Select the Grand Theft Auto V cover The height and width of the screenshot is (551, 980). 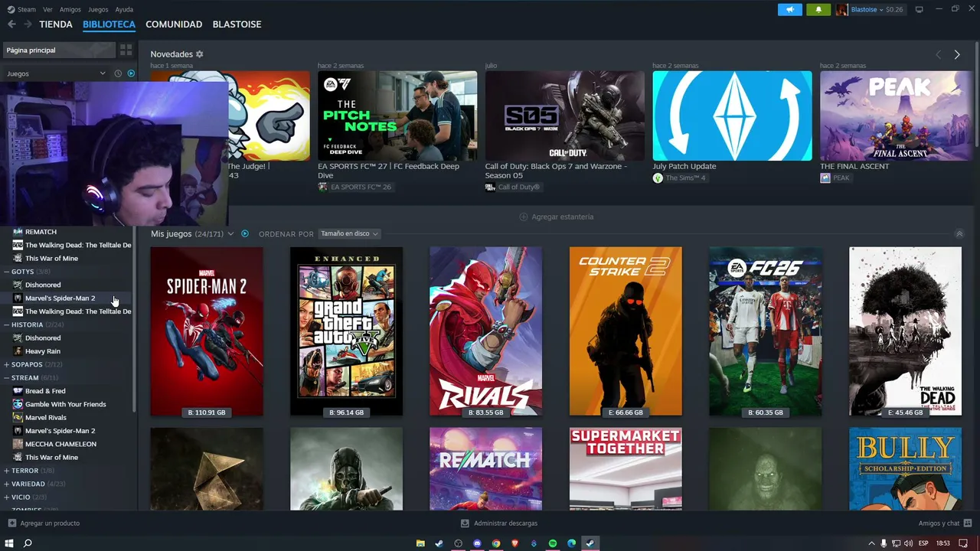coord(346,331)
